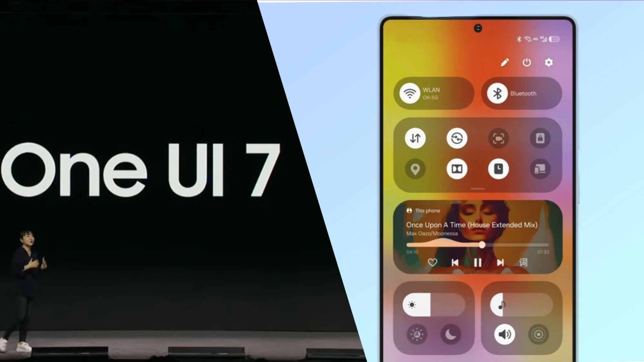Open device power options menu
The width and height of the screenshot is (644, 362).
(x=527, y=62)
